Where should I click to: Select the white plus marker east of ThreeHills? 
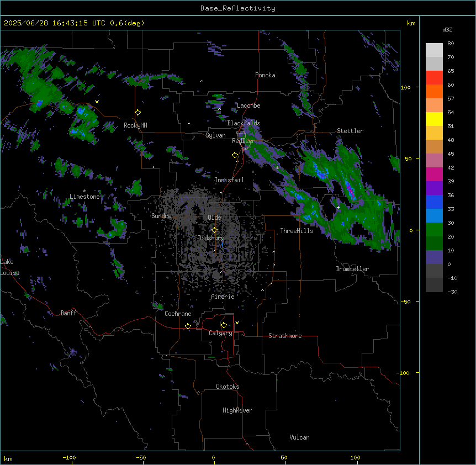click(x=338, y=207)
